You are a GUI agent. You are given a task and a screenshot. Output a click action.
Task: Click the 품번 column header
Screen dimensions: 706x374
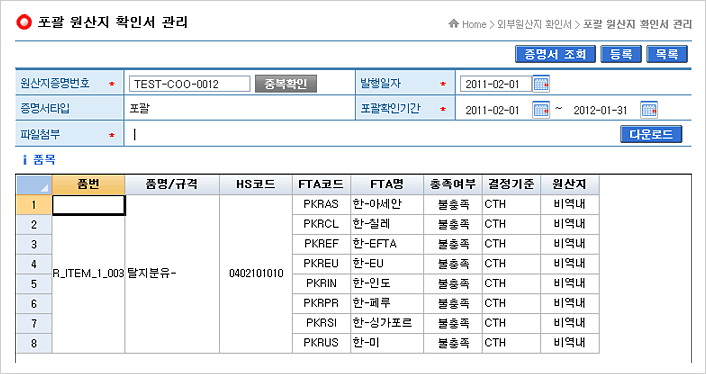[88, 185]
